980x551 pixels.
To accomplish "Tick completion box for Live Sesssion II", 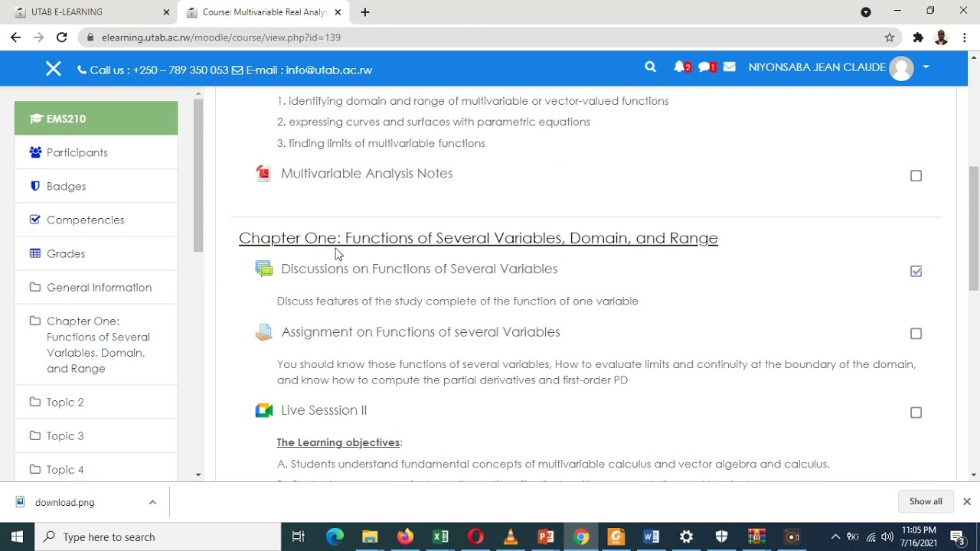I will 916,412.
